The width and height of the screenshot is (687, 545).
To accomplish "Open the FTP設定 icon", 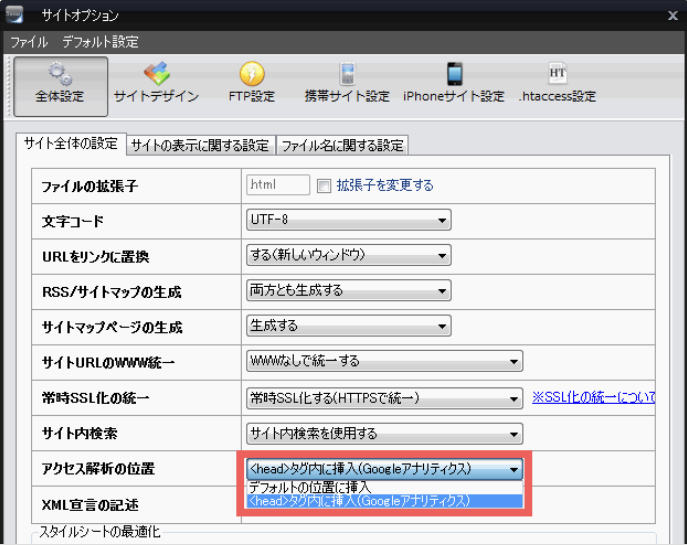I will (251, 76).
